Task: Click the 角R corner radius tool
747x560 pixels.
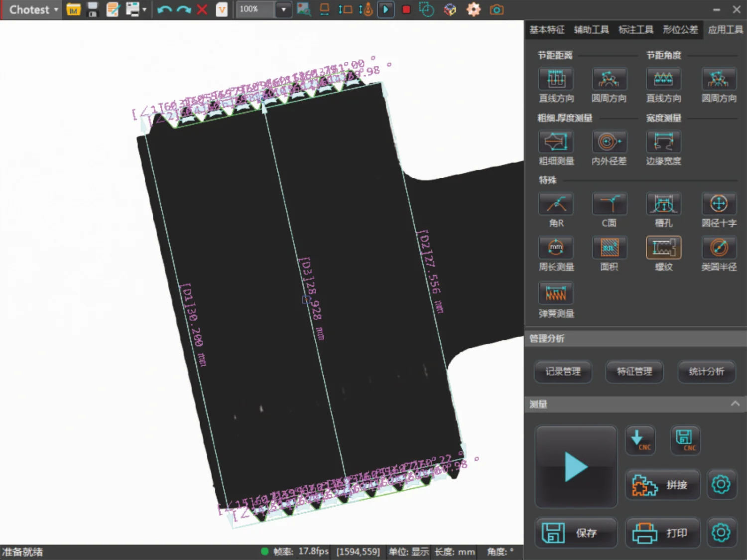Action: pyautogui.click(x=556, y=204)
